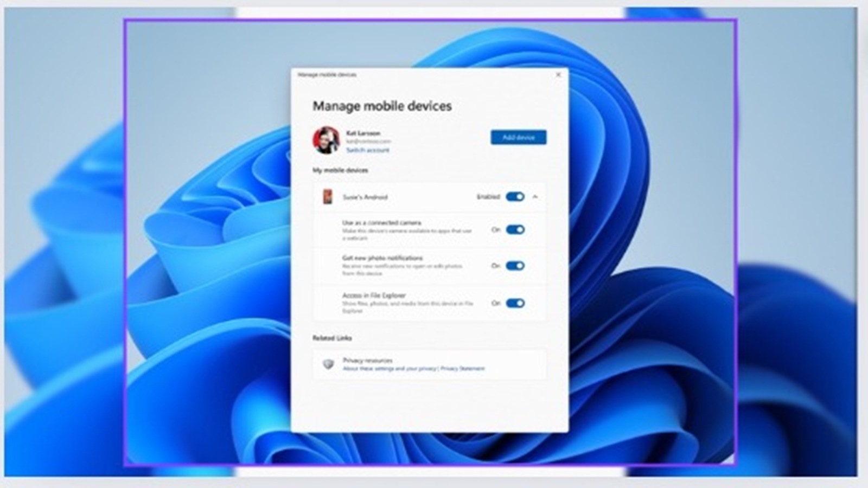
Task: Click Kat Larsson's profile picture
Action: click(326, 140)
